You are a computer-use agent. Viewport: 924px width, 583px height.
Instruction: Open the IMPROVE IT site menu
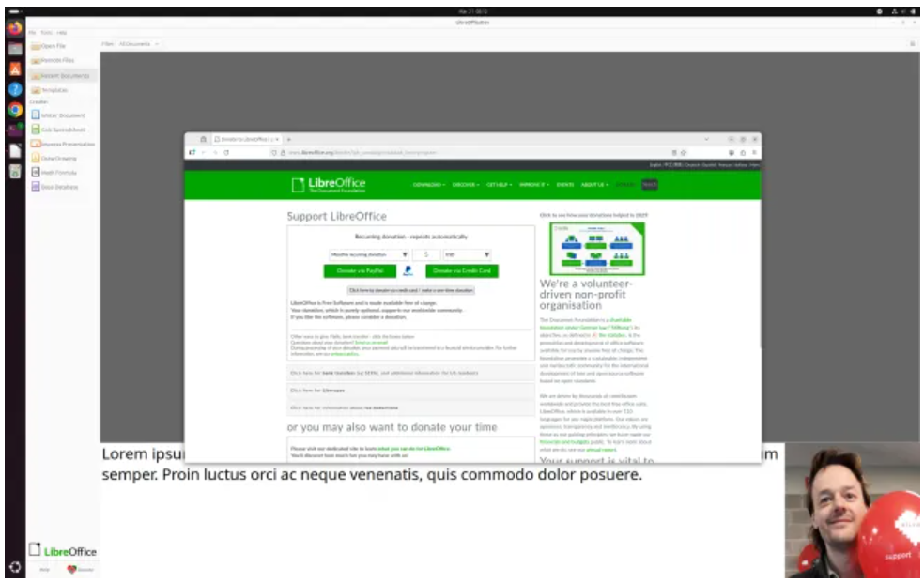[534, 185]
